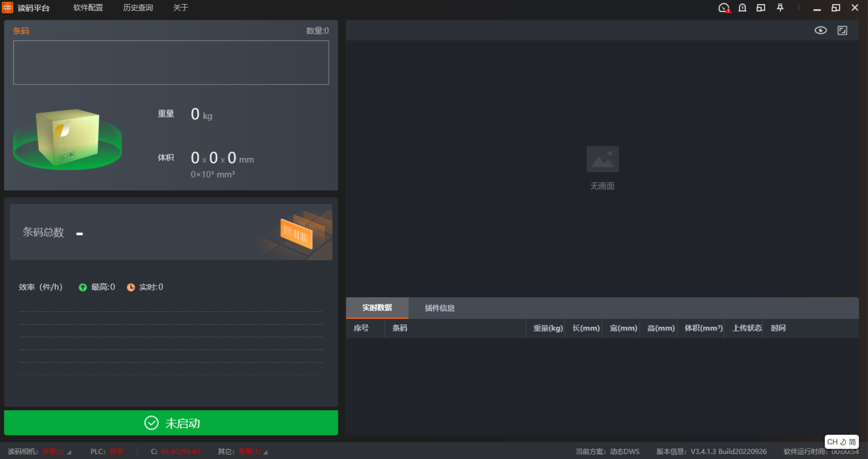868x459 pixels.
Task: Expand the 其它 异常(1) status list
Action: pyautogui.click(x=266, y=452)
